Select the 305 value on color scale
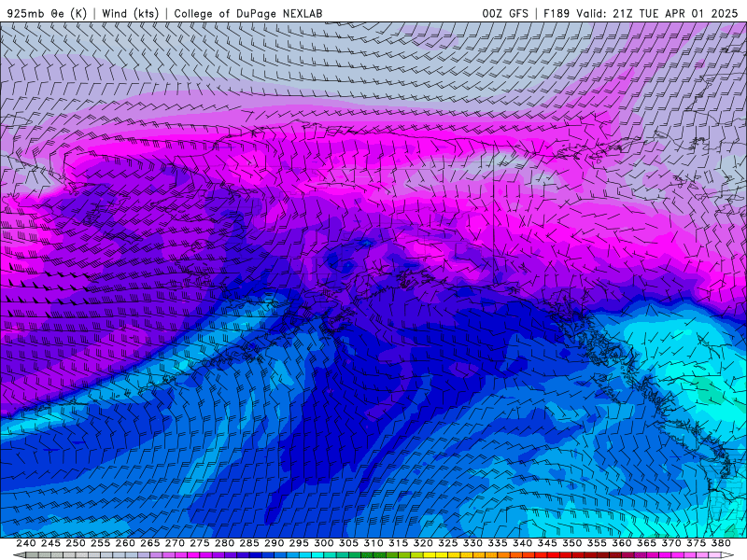 348,543
